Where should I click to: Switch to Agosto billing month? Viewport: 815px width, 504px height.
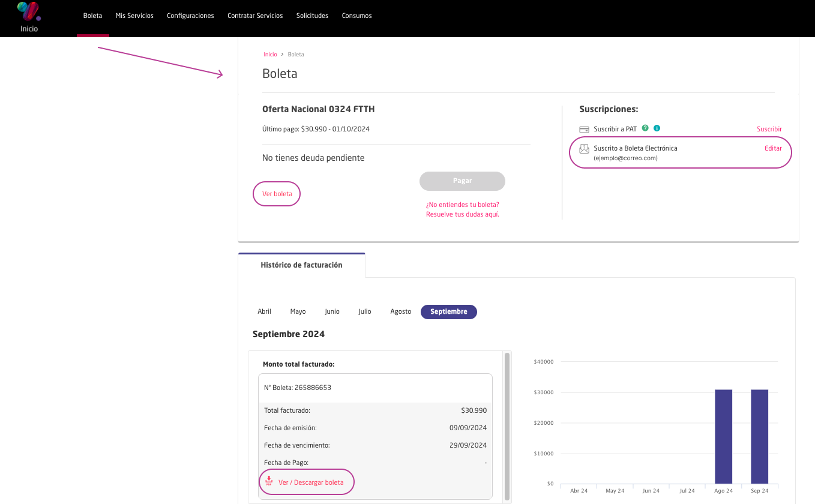click(x=401, y=312)
